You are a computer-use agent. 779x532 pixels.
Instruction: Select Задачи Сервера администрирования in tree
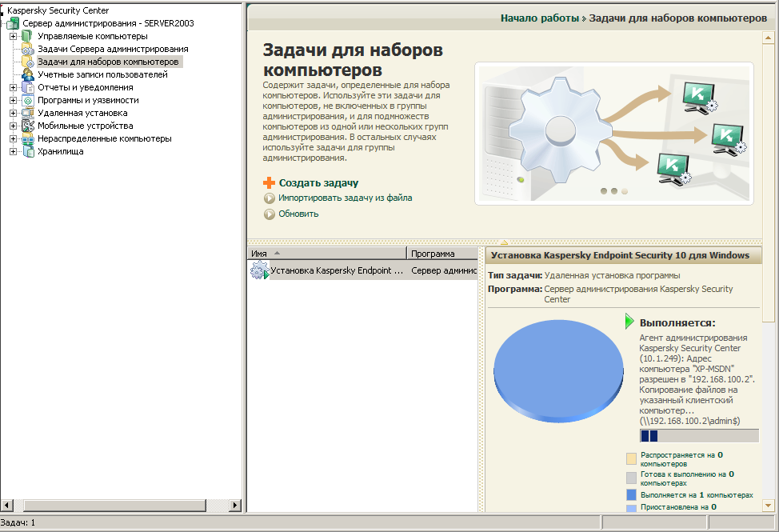[x=113, y=49]
